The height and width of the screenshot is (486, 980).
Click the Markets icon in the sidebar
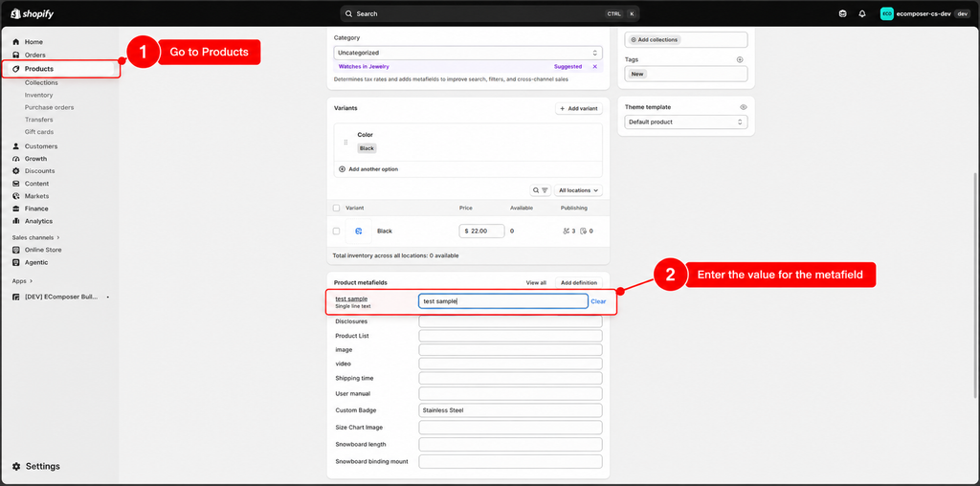pos(16,196)
